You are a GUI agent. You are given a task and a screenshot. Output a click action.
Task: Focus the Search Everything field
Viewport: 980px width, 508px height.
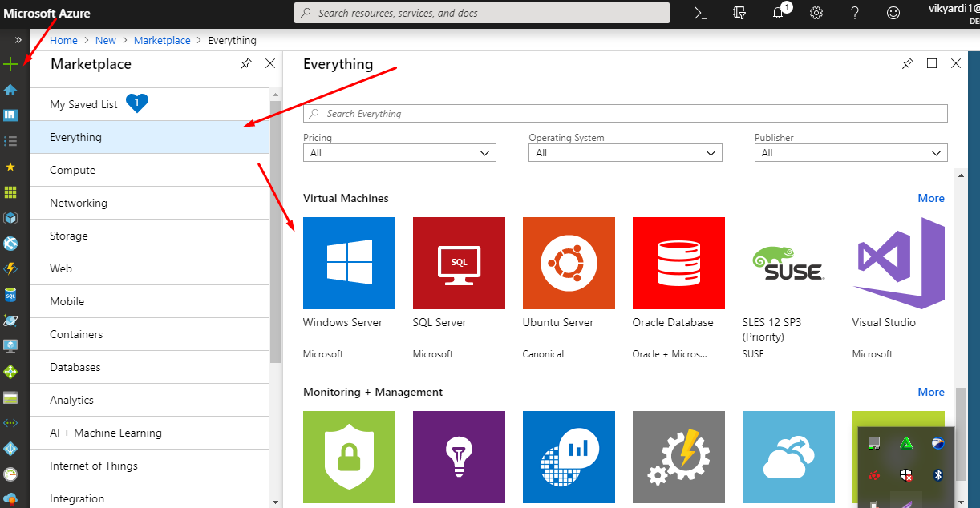pyautogui.click(x=626, y=113)
